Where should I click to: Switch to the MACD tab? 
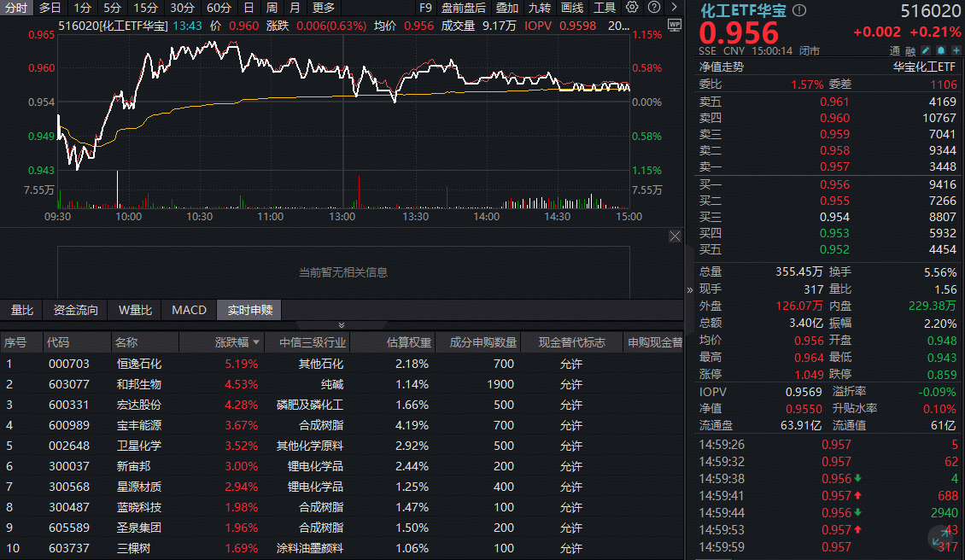tap(189, 310)
